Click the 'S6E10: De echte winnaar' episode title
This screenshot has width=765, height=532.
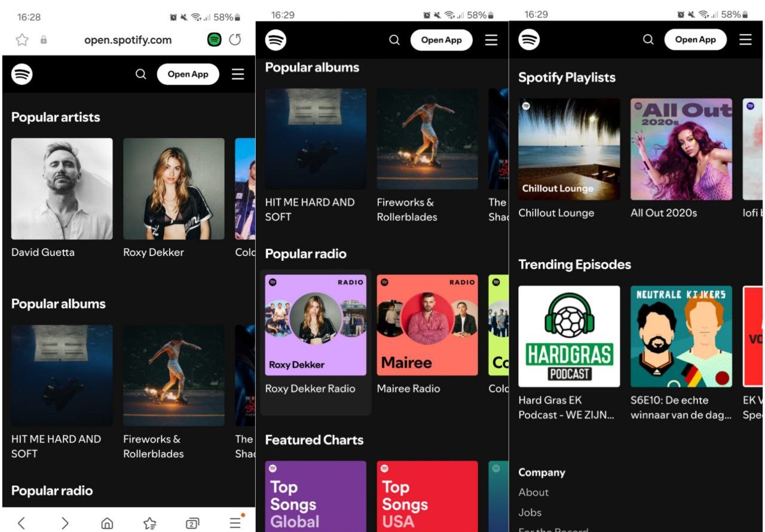[681, 408]
